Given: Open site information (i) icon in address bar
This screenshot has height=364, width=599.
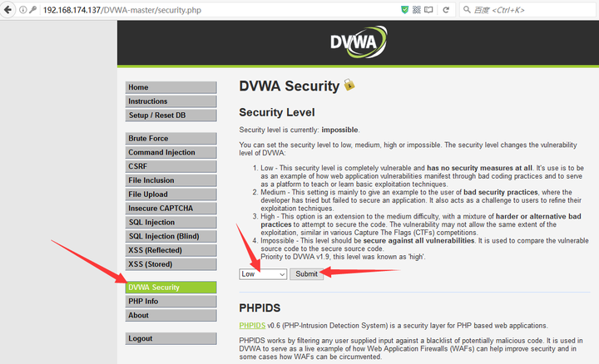Looking at the screenshot, I should pyautogui.click(x=23, y=10).
